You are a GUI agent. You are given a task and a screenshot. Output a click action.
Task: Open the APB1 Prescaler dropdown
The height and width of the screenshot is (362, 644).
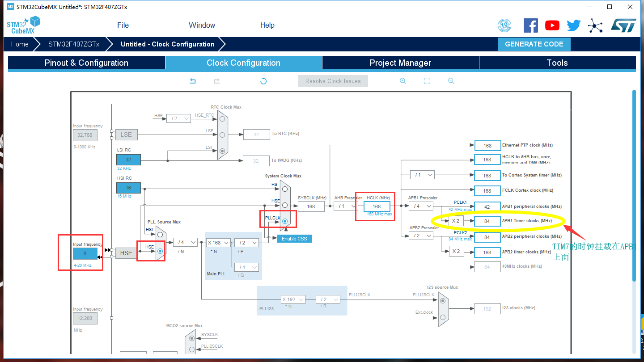(x=421, y=206)
